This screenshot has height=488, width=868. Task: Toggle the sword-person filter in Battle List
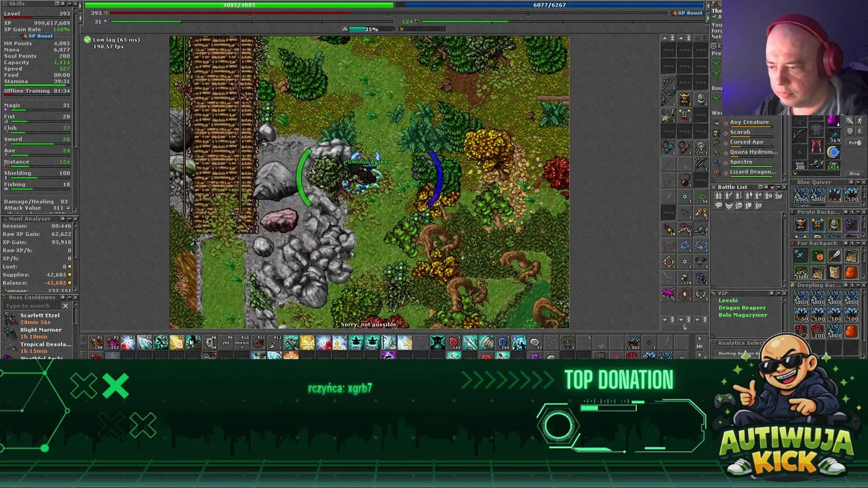pos(729,196)
